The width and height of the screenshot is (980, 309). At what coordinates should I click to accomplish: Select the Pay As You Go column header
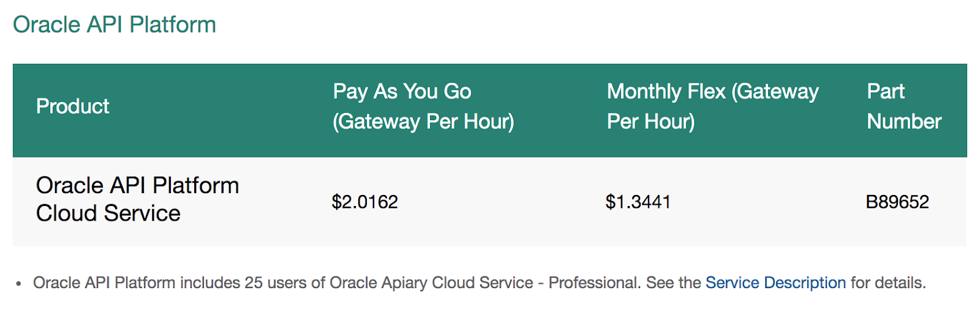[423, 106]
